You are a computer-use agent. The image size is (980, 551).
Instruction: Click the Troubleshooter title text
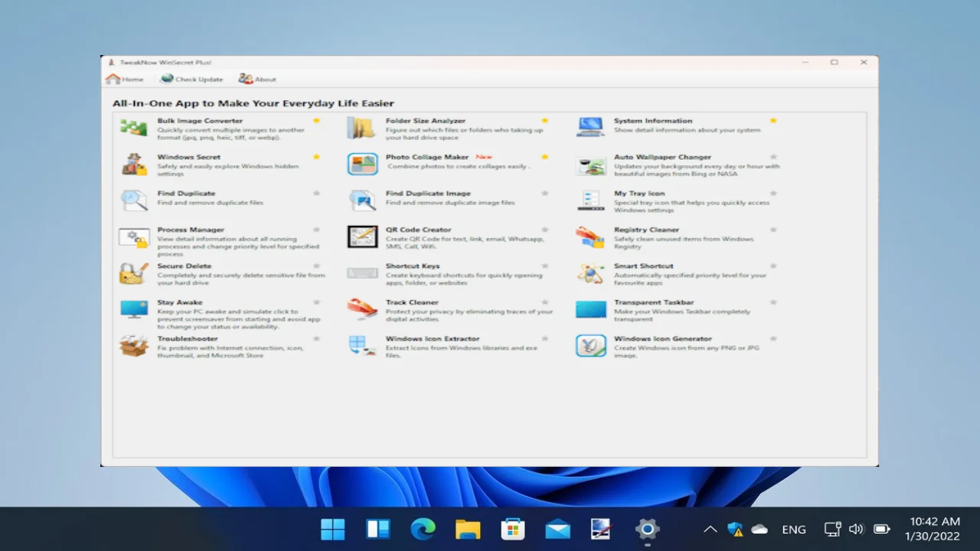[188, 338]
